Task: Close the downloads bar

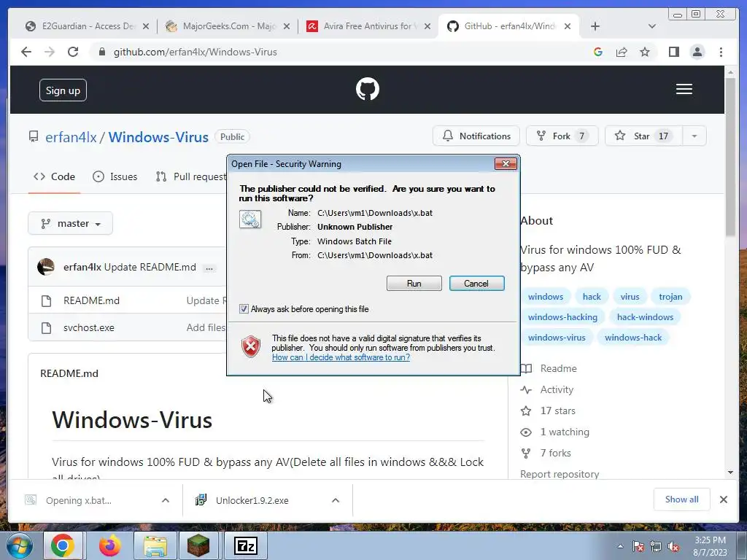Action: tap(723, 499)
